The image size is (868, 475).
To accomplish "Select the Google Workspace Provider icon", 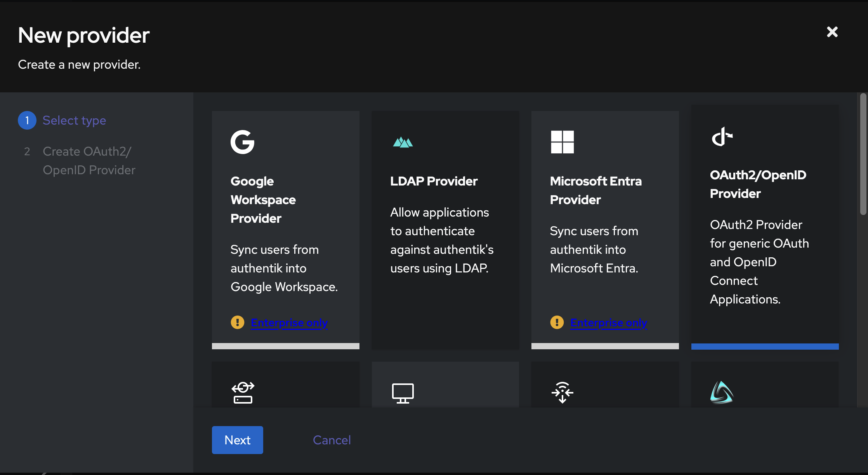I will 243,142.
